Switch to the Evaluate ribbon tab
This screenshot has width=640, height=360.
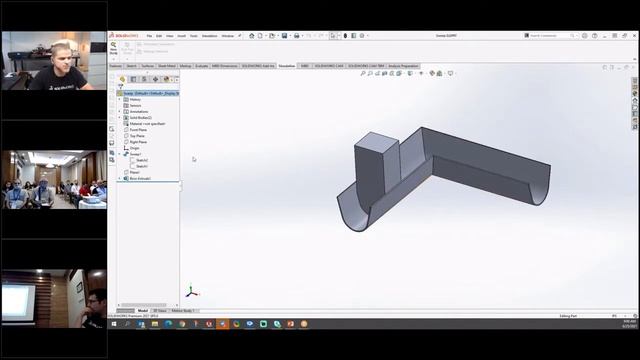[x=202, y=66]
